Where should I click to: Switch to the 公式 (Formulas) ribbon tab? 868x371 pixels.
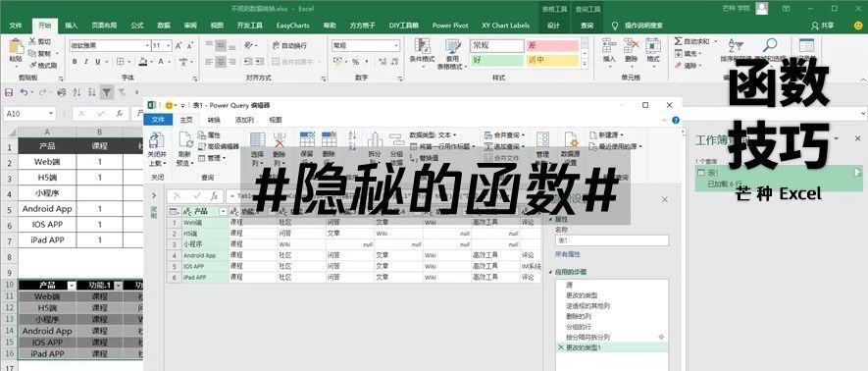[137, 26]
